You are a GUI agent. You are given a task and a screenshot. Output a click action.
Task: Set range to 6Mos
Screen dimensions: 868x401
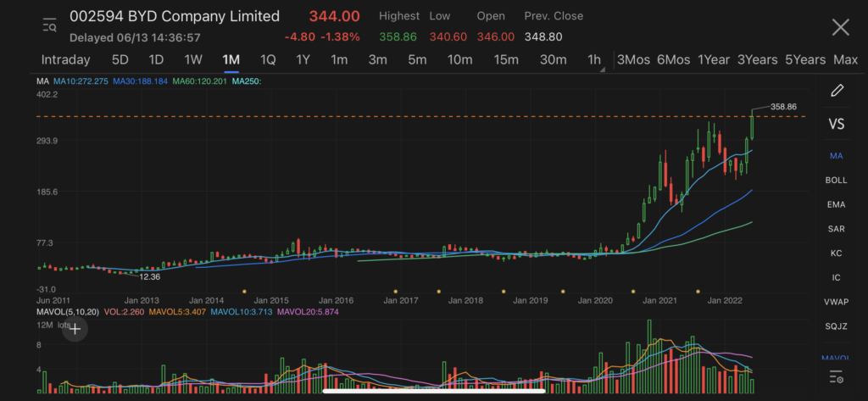click(673, 60)
